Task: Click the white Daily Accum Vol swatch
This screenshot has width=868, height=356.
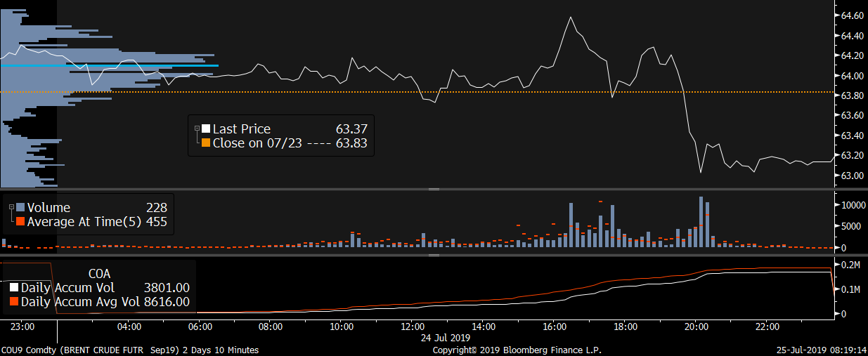Action: (x=14, y=288)
